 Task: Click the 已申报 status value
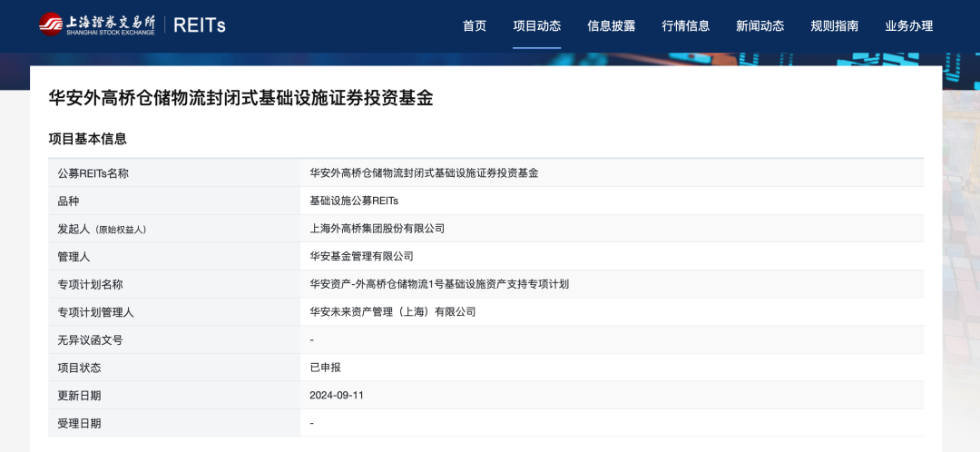(x=325, y=368)
